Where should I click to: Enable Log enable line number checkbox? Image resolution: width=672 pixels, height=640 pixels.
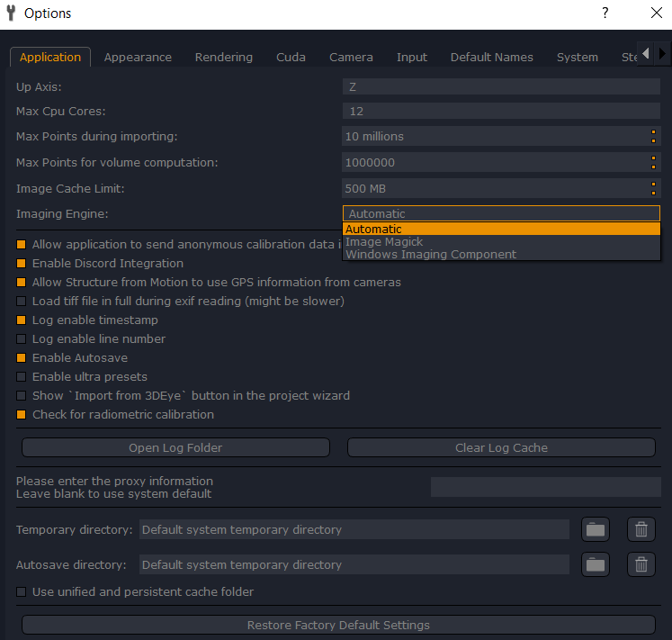tap(21, 338)
